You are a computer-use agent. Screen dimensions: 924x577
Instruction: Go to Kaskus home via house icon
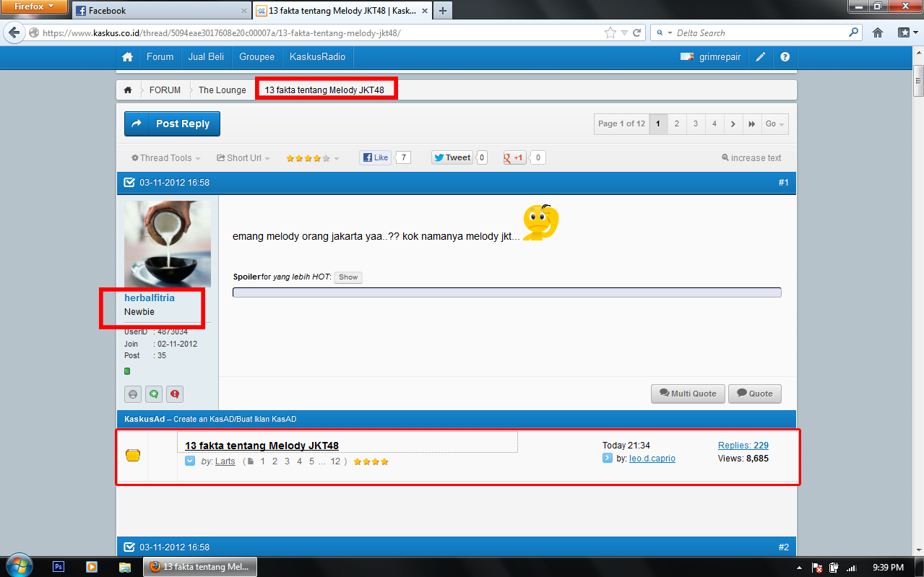tap(127, 57)
